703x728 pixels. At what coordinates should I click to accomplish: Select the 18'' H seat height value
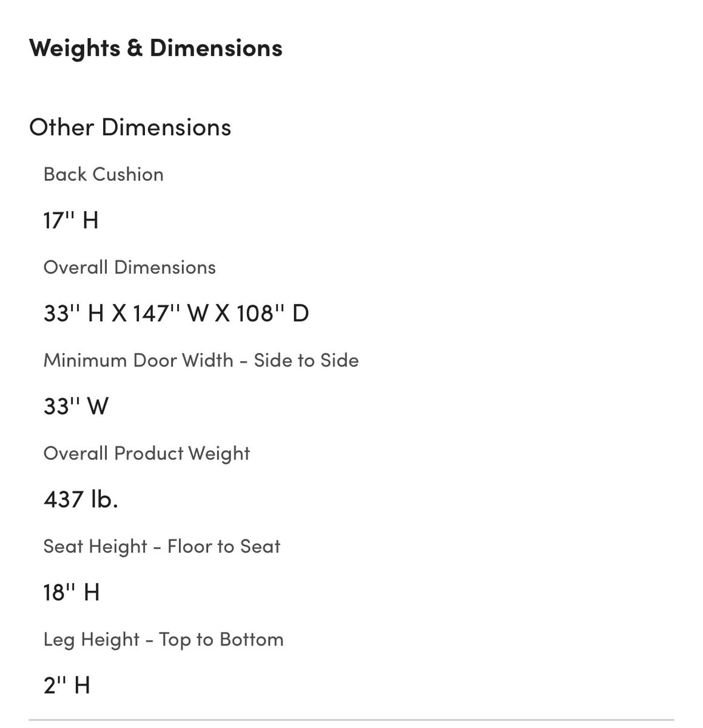click(72, 593)
